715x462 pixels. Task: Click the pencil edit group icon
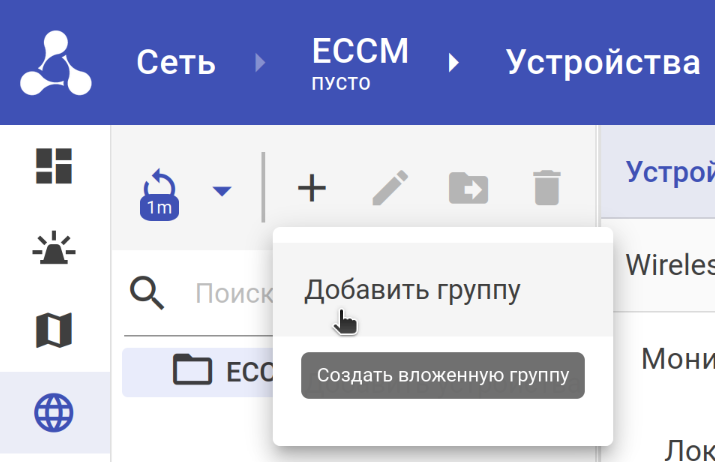point(390,188)
